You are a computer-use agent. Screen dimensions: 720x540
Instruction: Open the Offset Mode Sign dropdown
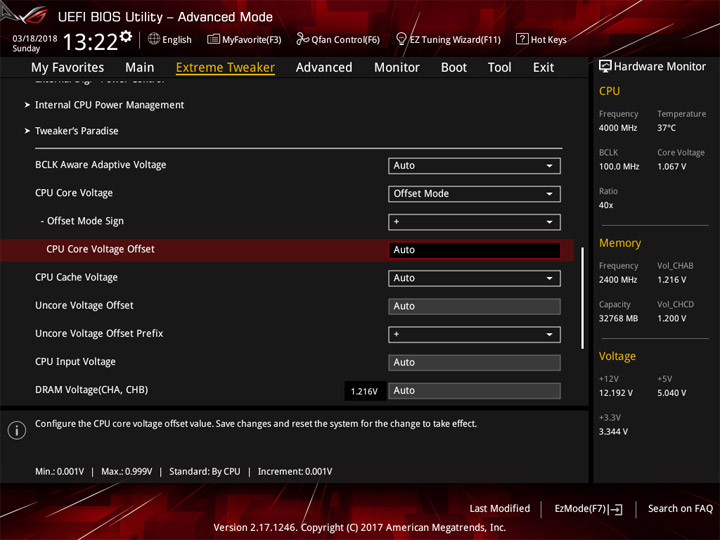tap(474, 222)
